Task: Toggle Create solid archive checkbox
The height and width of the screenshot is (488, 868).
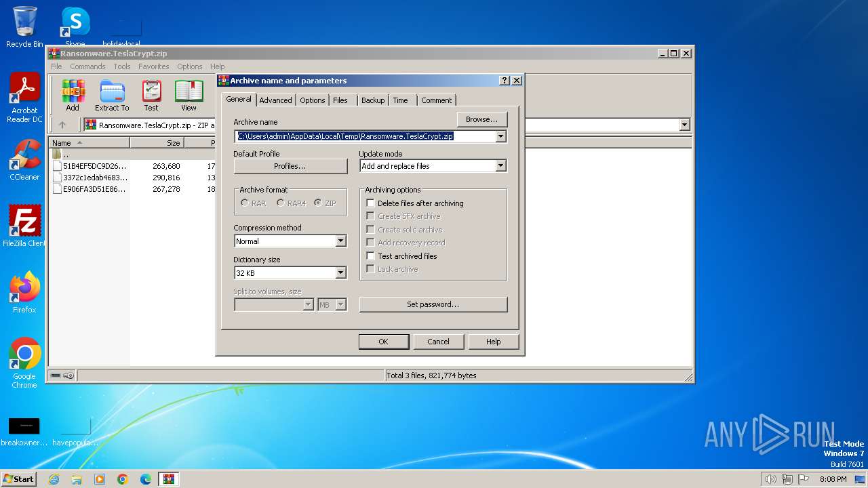Action: tap(370, 230)
